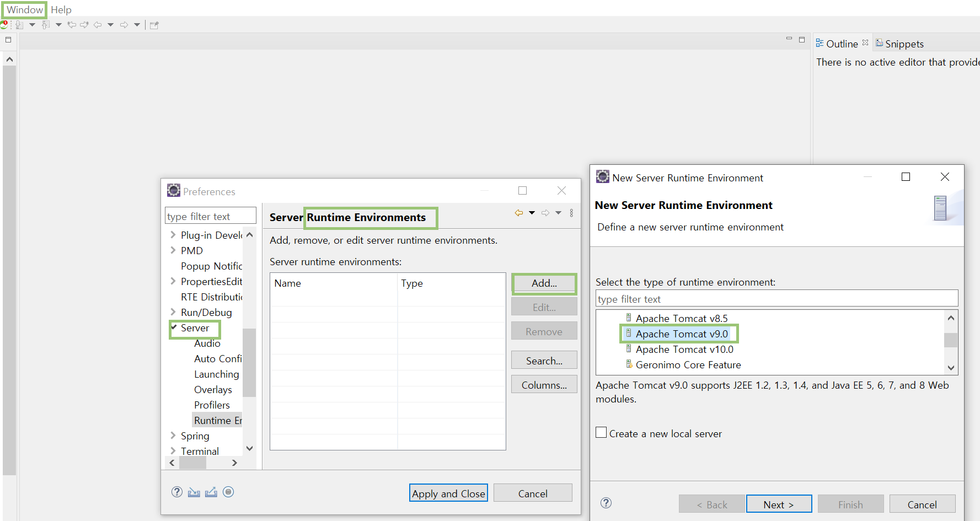The width and height of the screenshot is (980, 521).
Task: Click the Next Annotation toolbar icon
Action: click(19, 25)
